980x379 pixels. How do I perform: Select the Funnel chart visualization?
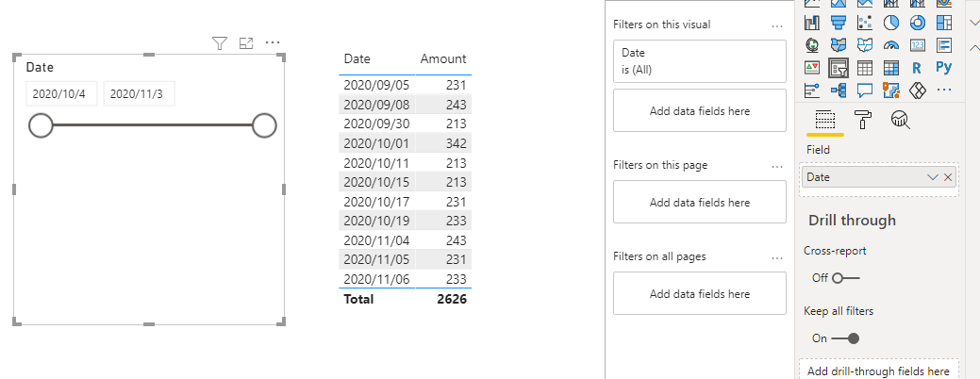click(839, 24)
